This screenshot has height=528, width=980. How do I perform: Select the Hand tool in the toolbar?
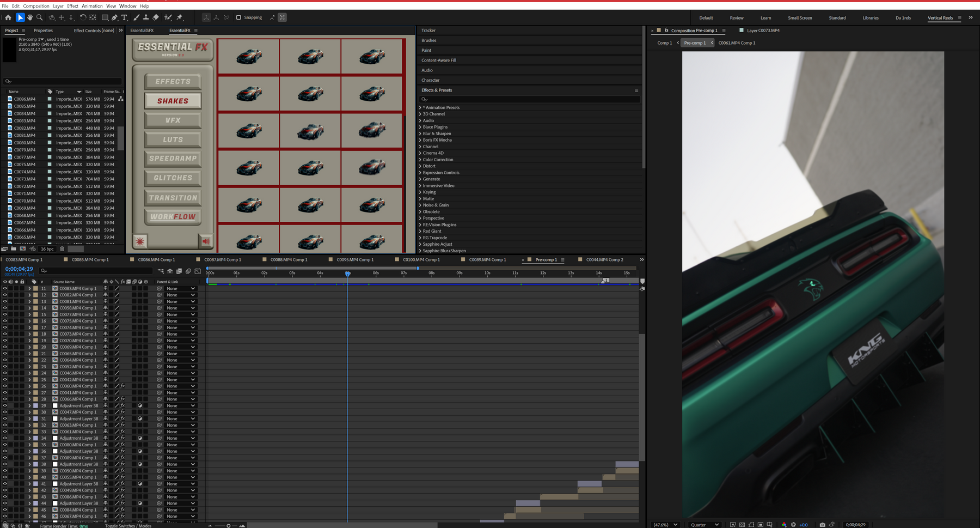point(31,17)
